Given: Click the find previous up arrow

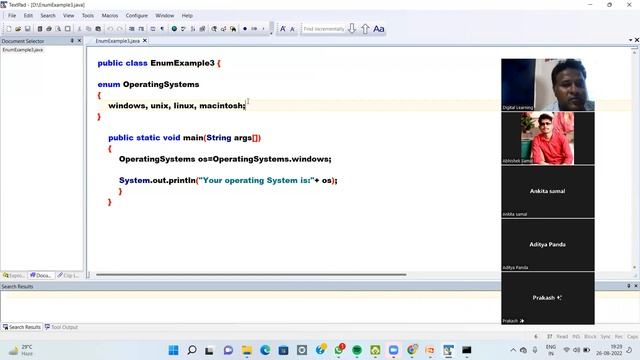Looking at the screenshot, I should [x=365, y=29].
